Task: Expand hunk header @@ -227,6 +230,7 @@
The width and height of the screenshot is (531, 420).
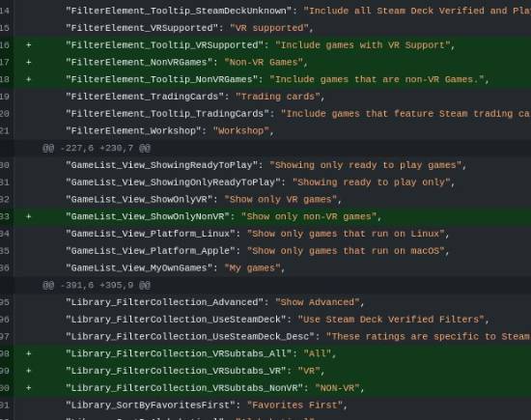Action: click(97, 148)
